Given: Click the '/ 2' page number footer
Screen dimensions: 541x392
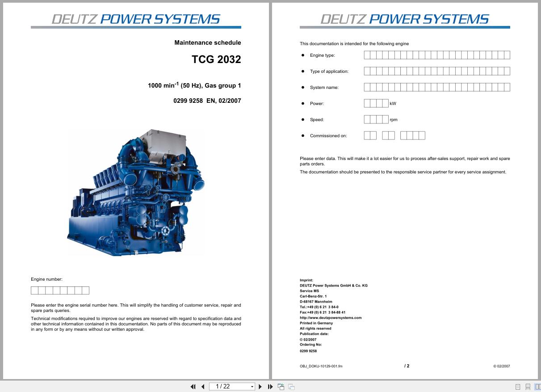Looking at the screenshot, I should [407, 366].
